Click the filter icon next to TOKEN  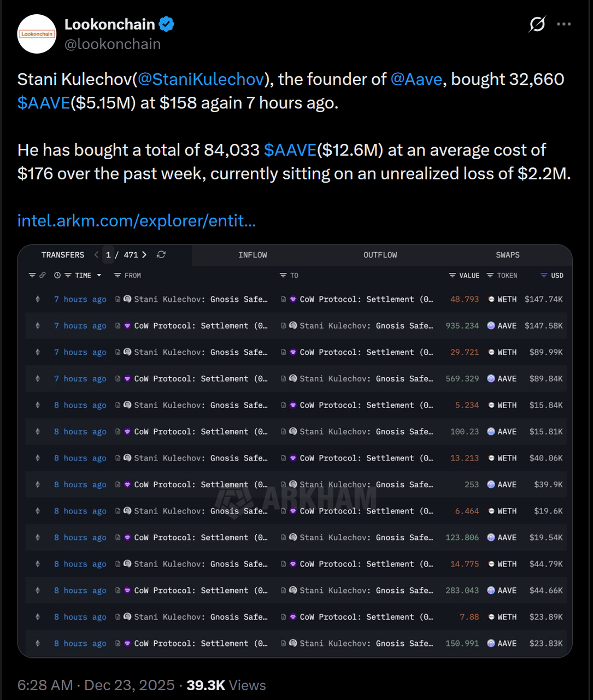click(490, 276)
